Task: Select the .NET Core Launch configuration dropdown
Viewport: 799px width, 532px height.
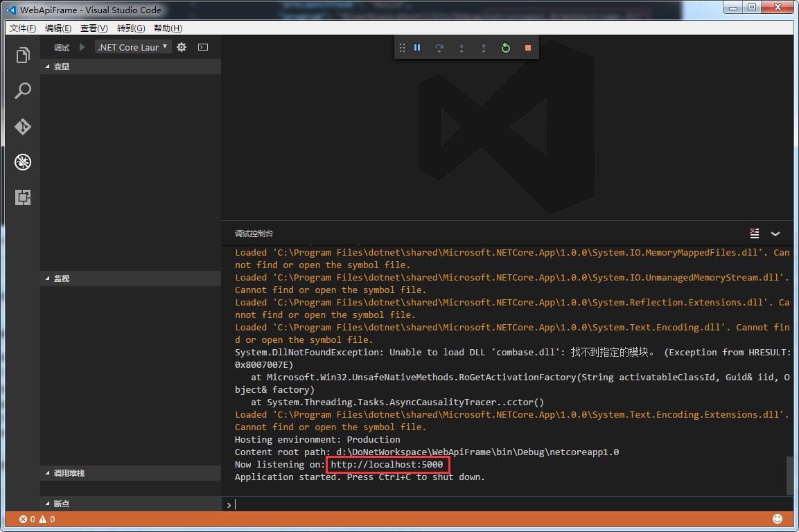Action: 134,47
